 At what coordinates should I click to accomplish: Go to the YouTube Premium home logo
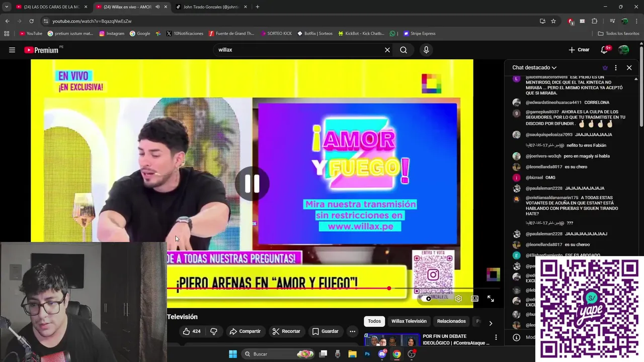(41, 50)
